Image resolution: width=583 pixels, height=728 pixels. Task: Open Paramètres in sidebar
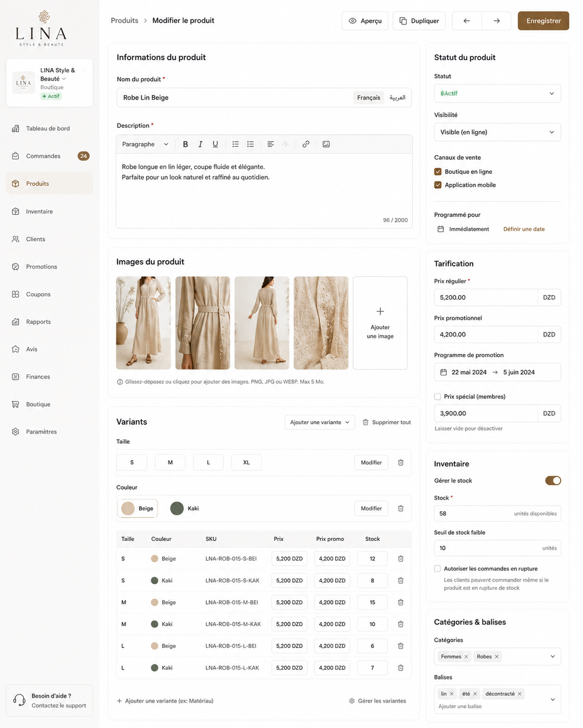coord(49,432)
